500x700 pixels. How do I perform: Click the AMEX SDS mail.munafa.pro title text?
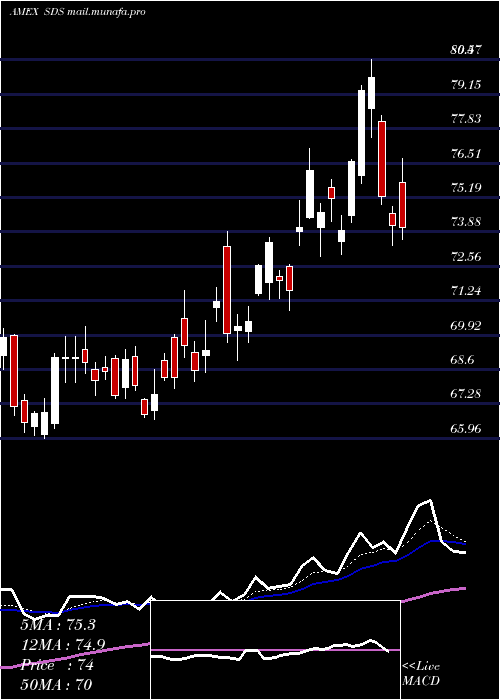(x=77, y=12)
